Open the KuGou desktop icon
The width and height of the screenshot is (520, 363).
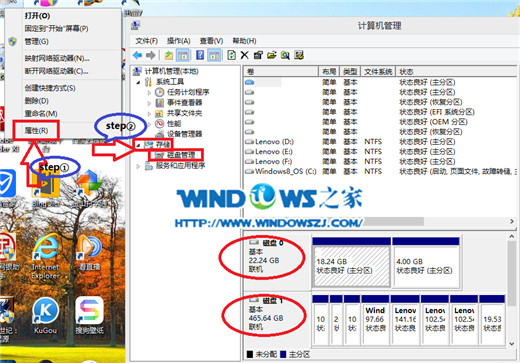point(45,316)
